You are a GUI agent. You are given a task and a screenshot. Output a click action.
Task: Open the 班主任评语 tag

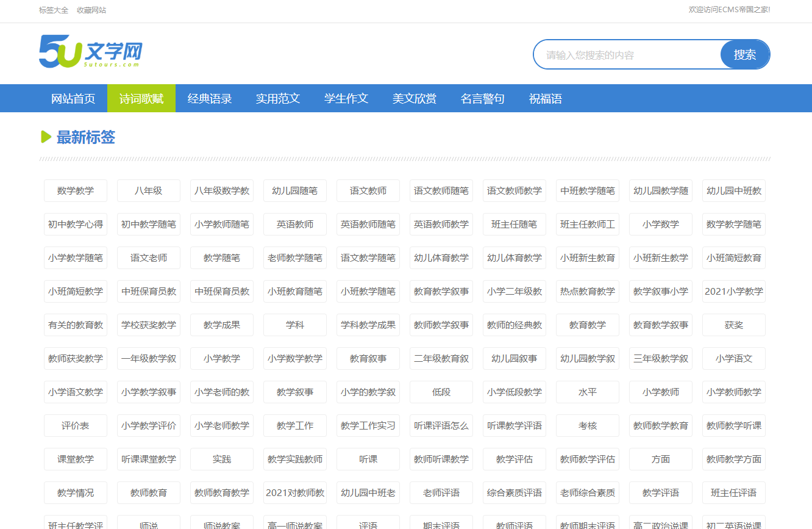click(x=733, y=492)
